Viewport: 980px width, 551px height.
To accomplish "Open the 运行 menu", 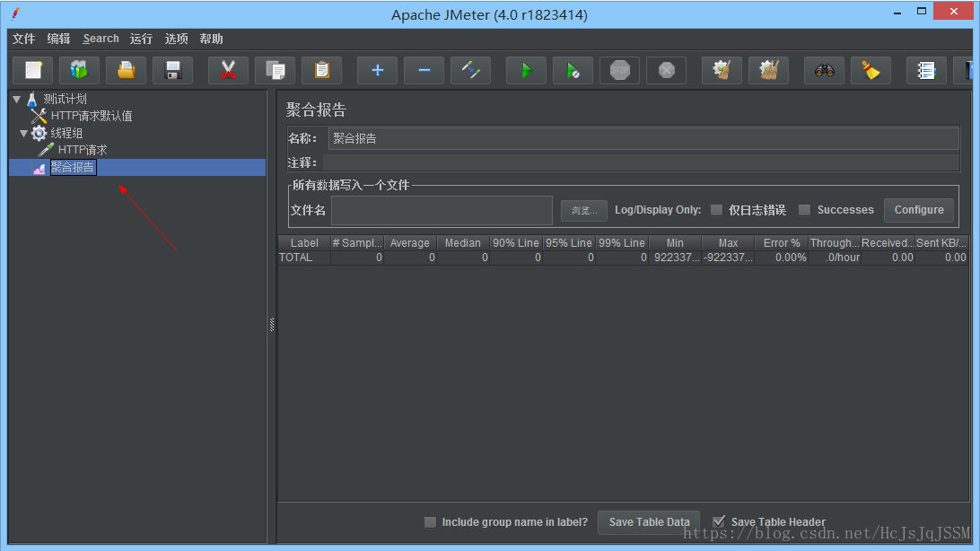I will [x=141, y=39].
